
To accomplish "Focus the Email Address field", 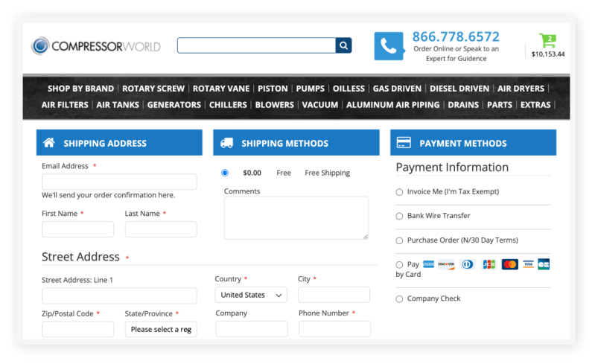I will point(119,182).
